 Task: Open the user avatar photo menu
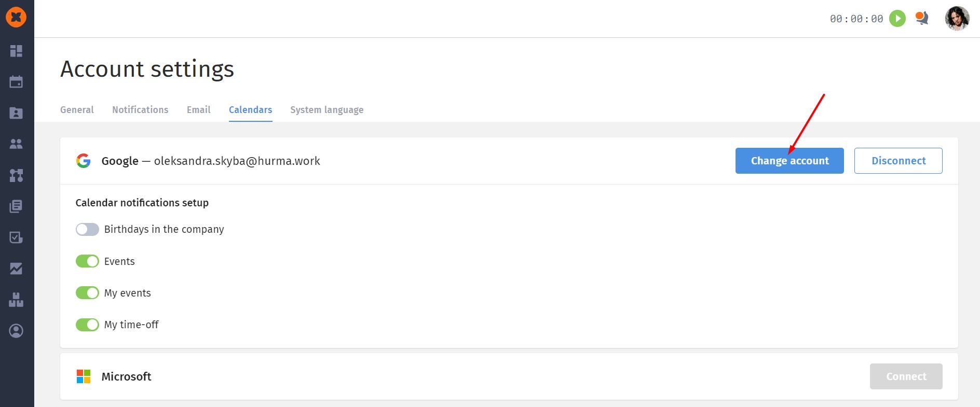point(957,19)
